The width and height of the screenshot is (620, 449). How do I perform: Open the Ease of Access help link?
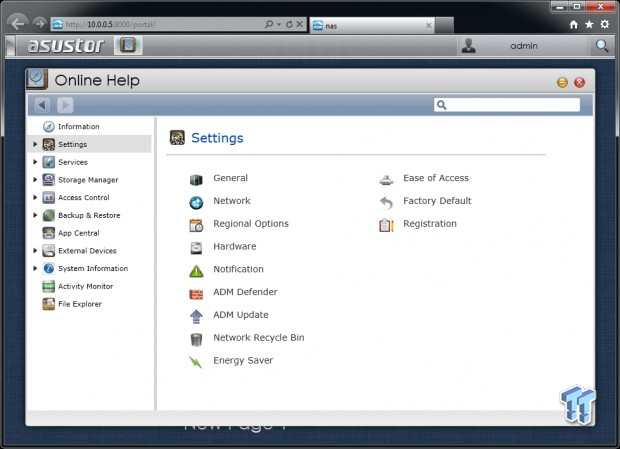436,178
